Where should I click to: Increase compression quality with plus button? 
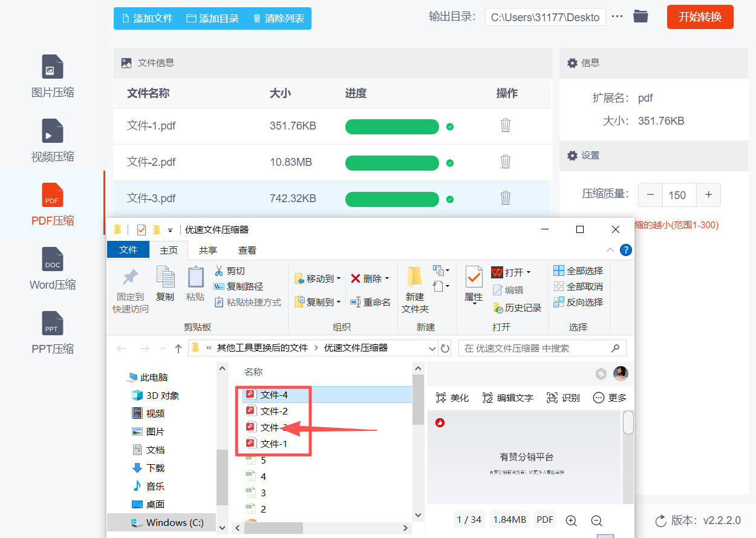coord(709,195)
